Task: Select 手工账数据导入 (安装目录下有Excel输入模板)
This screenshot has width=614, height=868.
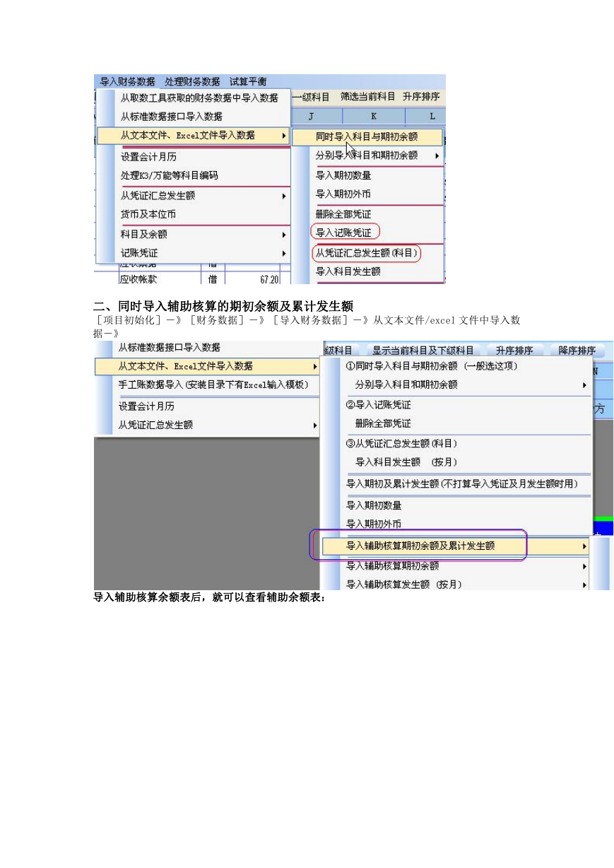Action: click(x=206, y=385)
